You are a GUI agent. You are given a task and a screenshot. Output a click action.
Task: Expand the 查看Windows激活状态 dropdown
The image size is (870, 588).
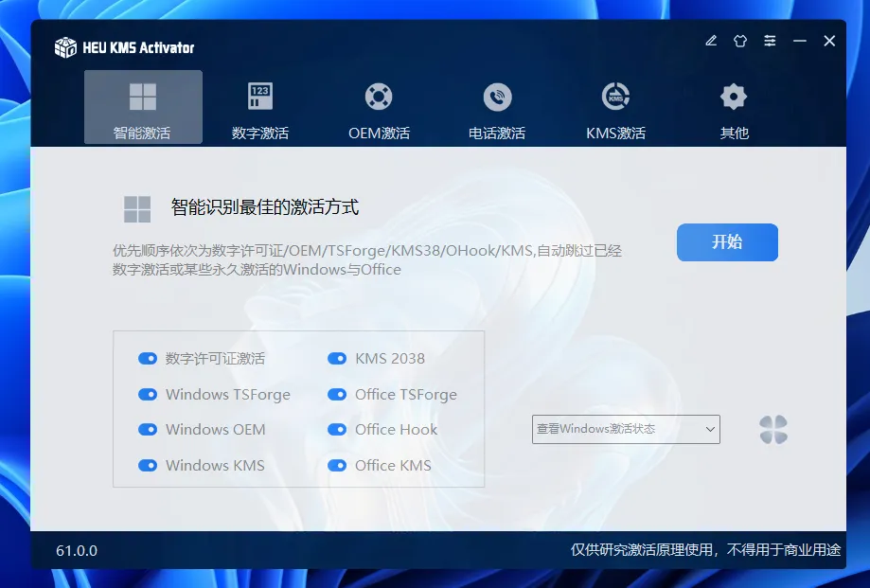pyautogui.click(x=626, y=429)
